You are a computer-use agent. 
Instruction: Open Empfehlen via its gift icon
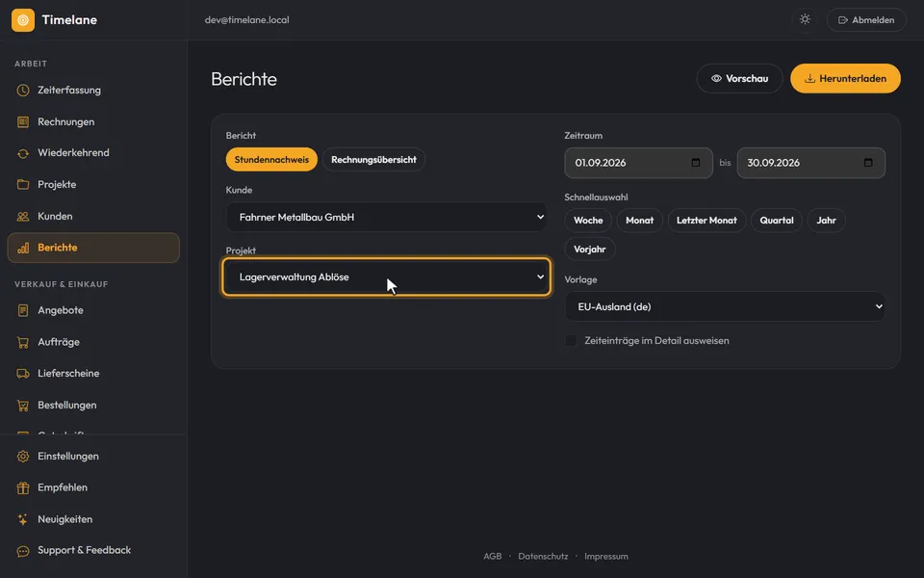pyautogui.click(x=23, y=487)
